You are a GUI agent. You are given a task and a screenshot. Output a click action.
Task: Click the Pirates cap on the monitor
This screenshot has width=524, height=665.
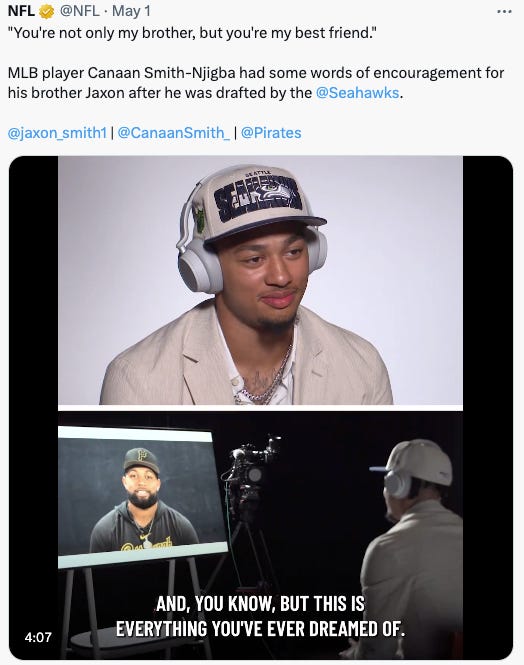click(x=142, y=461)
